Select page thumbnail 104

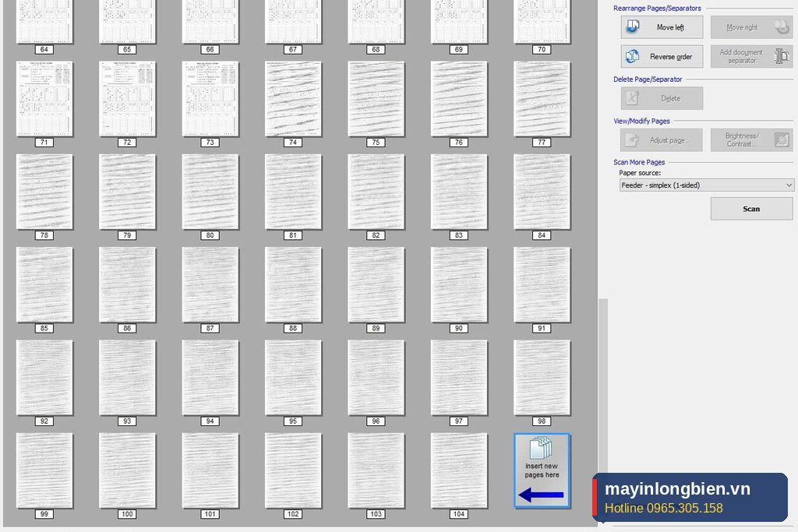459,470
